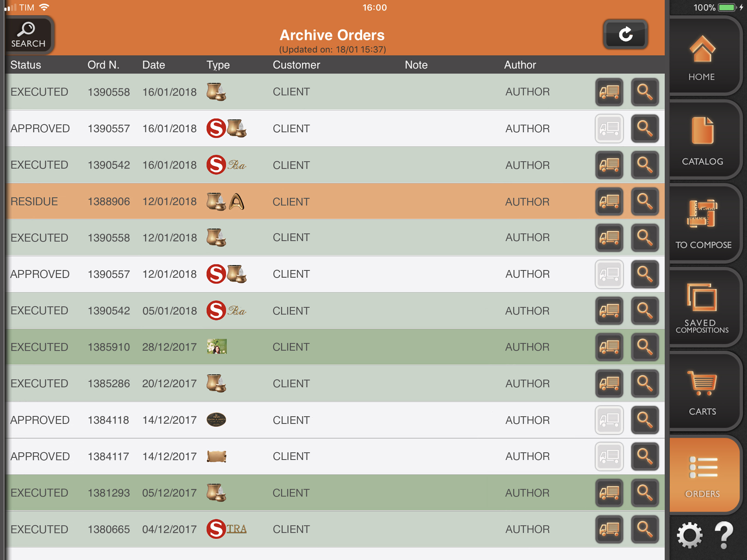Click the oval plaque thumbnail on order 1384118
Image resolution: width=747 pixels, height=560 pixels.
[x=216, y=420]
